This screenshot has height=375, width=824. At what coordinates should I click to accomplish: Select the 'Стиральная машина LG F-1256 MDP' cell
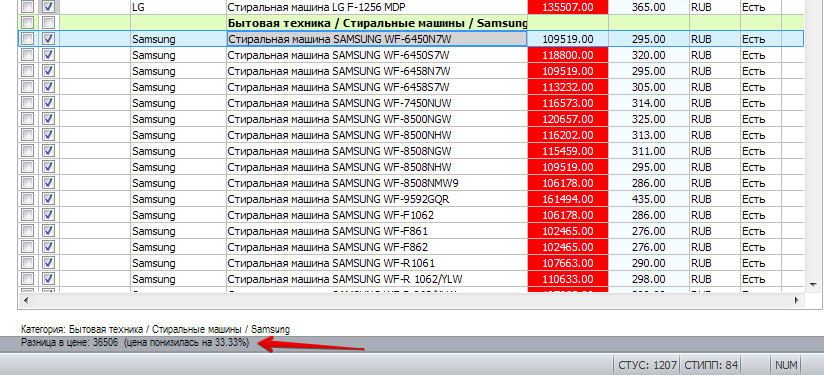[x=377, y=7]
